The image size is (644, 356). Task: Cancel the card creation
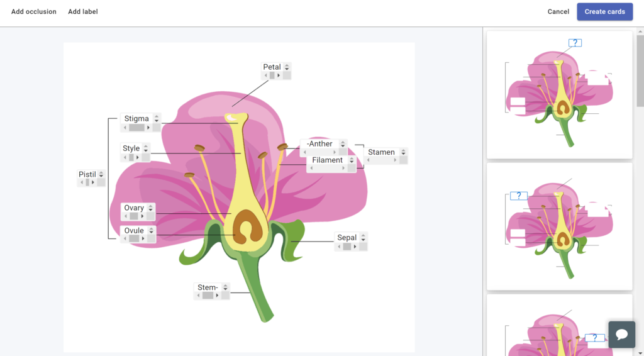(x=558, y=11)
